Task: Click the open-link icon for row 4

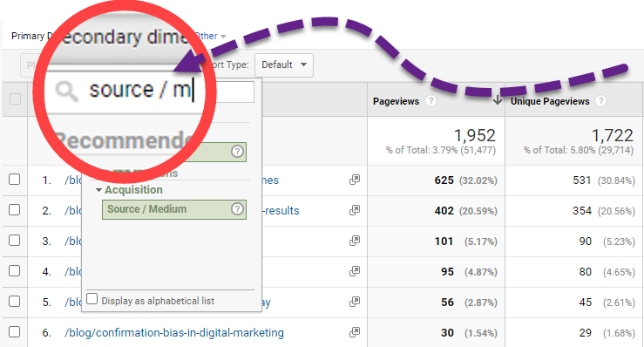Action: (x=355, y=271)
